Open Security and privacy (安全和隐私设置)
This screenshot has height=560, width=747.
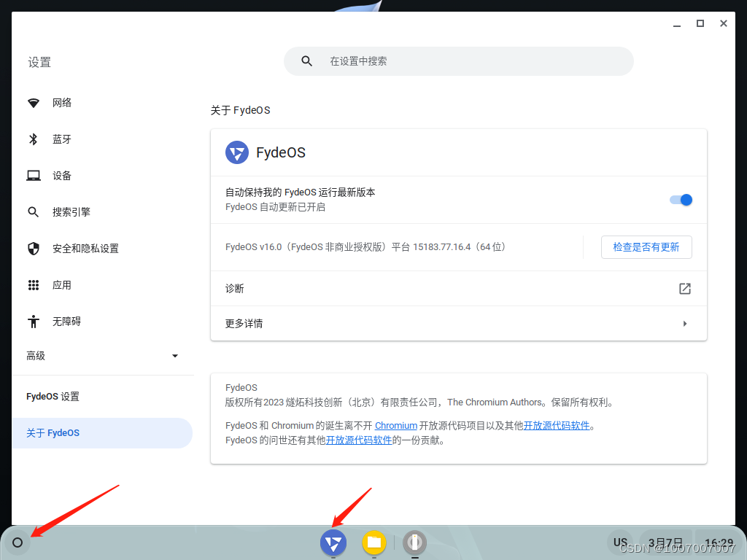tap(102, 249)
